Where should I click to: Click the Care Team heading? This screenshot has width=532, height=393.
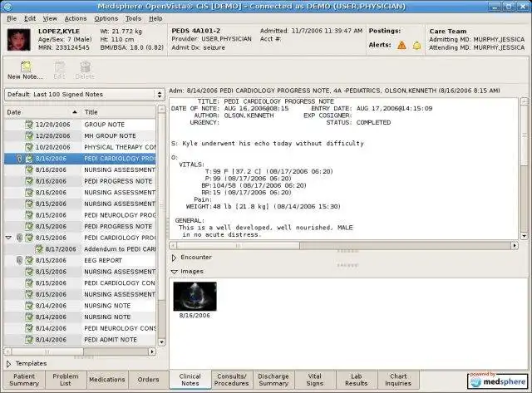(x=448, y=32)
